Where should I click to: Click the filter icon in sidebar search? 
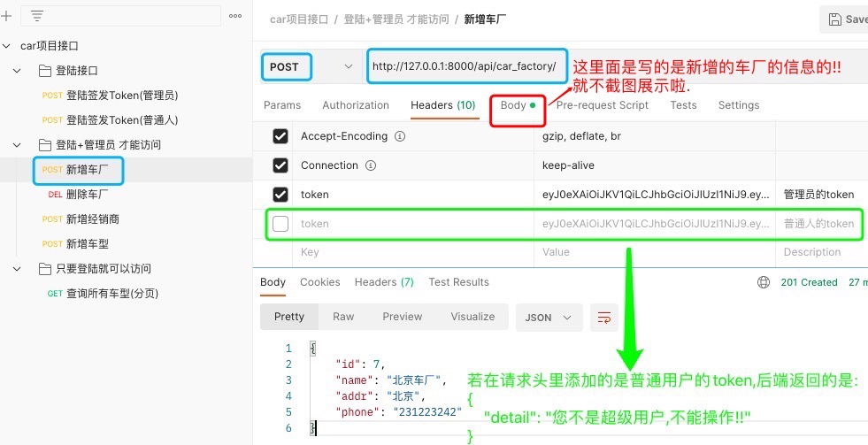click(x=37, y=16)
